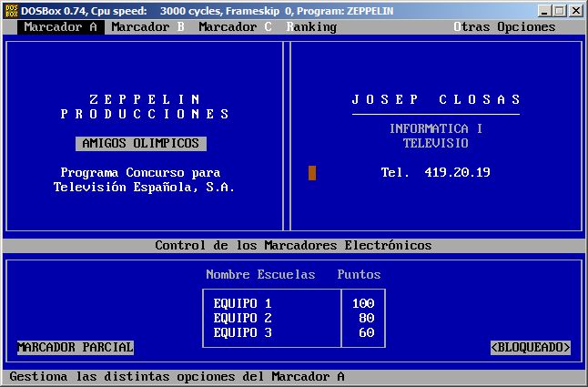Click EQUIPO 1 score of 100
This screenshot has width=588, height=387.
click(362, 303)
